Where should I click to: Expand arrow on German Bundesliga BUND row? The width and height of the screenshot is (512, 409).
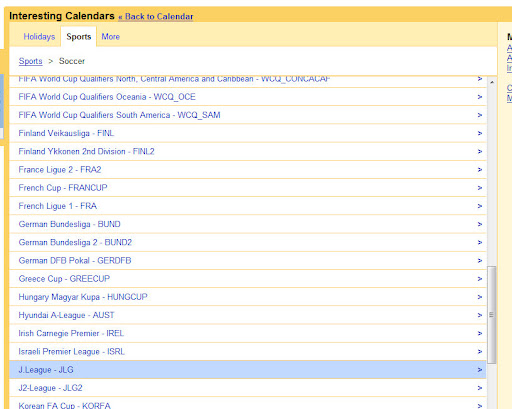tap(480, 224)
